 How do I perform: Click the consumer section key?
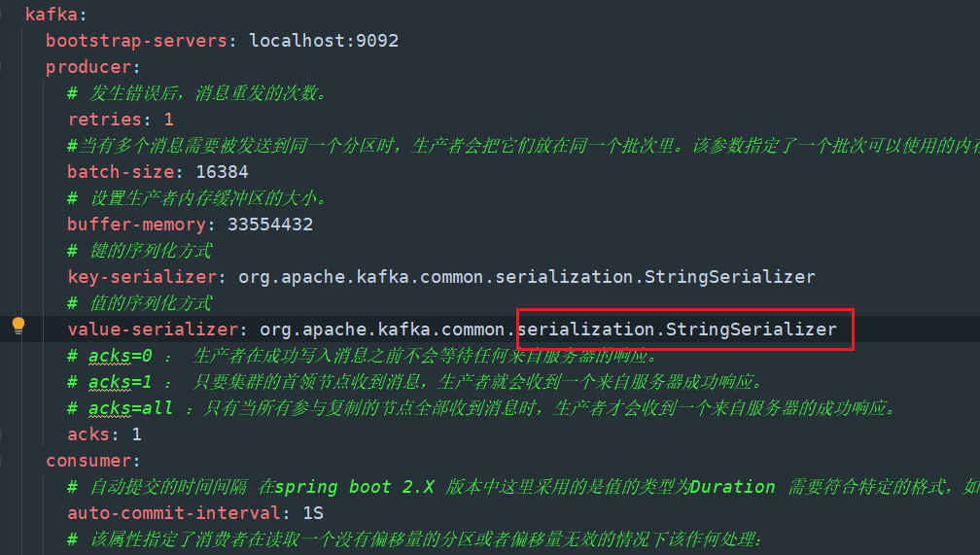pyautogui.click(x=87, y=461)
